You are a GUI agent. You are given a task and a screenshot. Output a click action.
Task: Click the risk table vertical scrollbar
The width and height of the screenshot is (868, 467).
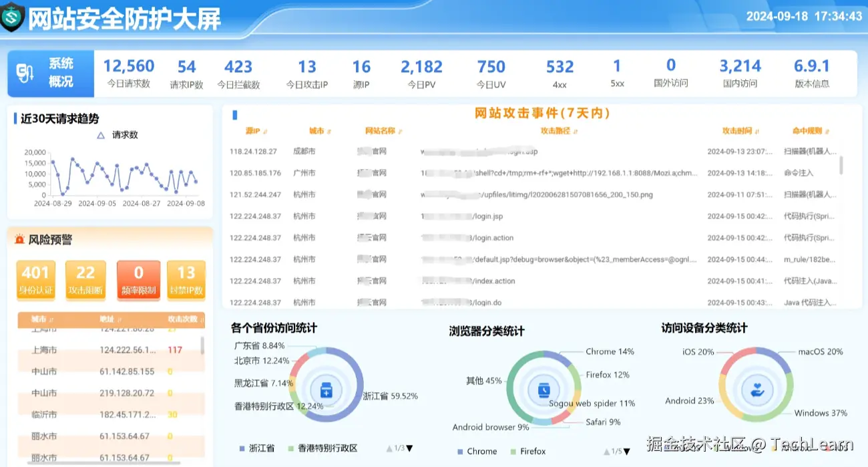(x=202, y=345)
